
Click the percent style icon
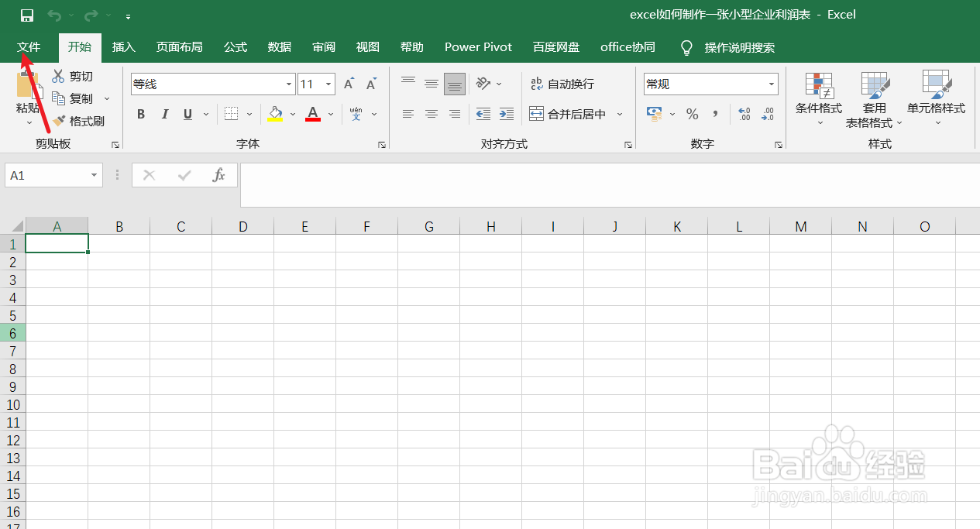692,114
